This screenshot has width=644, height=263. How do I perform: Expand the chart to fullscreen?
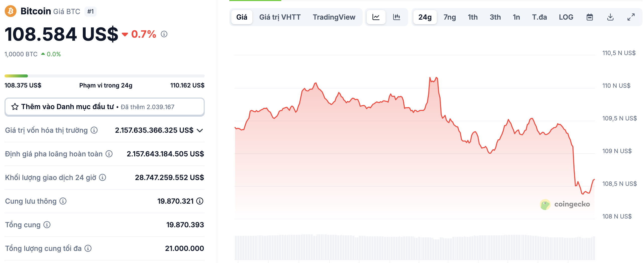tap(631, 17)
